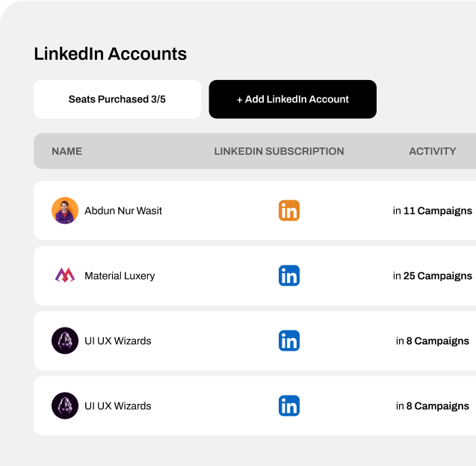Click the LinkedIn Accounts page heading
The width and height of the screenshot is (476, 466).
pyautogui.click(x=110, y=54)
